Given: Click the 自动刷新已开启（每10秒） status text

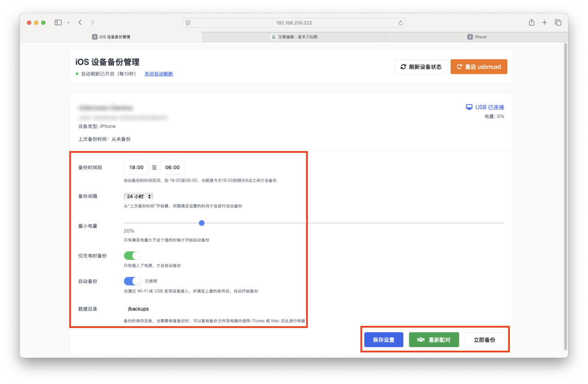Looking at the screenshot, I should 108,74.
